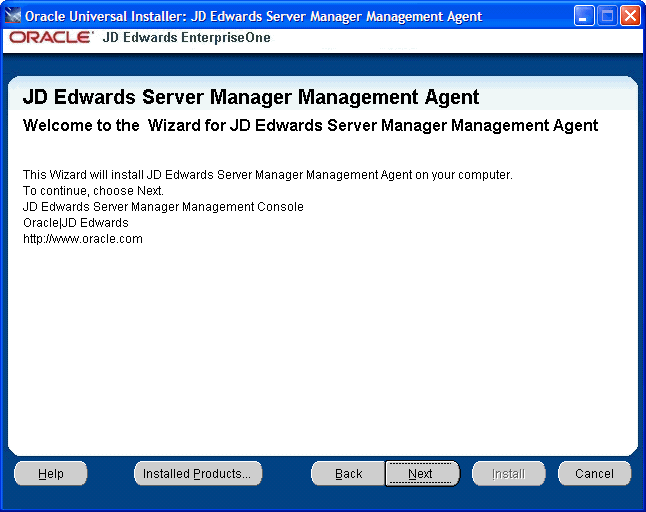Click the 'To continue, choose Next.' line
Image resolution: width=646 pixels, height=512 pixels.
(x=94, y=191)
